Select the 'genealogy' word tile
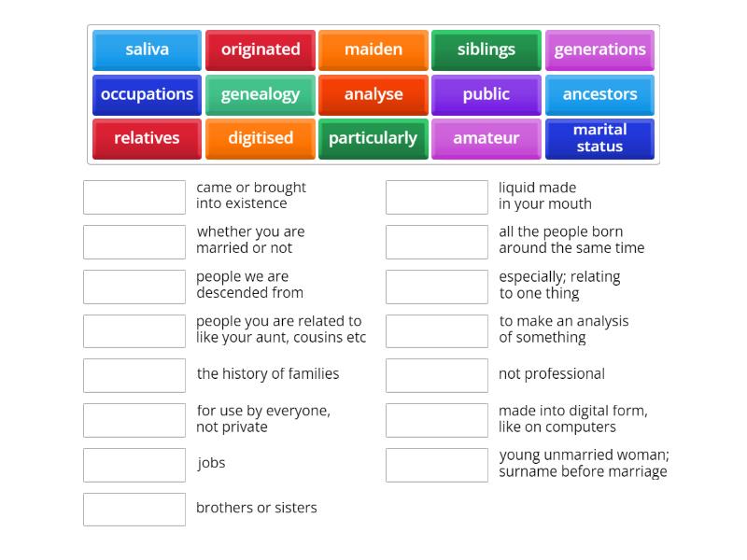This screenshot has height=560, width=747. (261, 94)
